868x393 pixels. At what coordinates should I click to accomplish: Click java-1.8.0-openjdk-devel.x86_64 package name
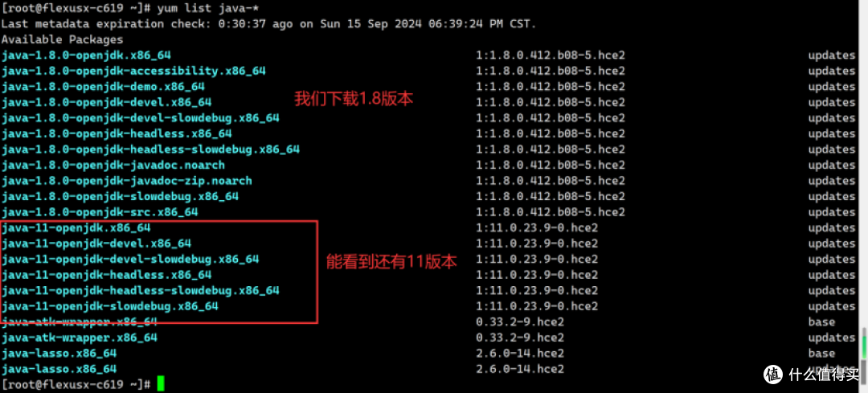point(106,102)
